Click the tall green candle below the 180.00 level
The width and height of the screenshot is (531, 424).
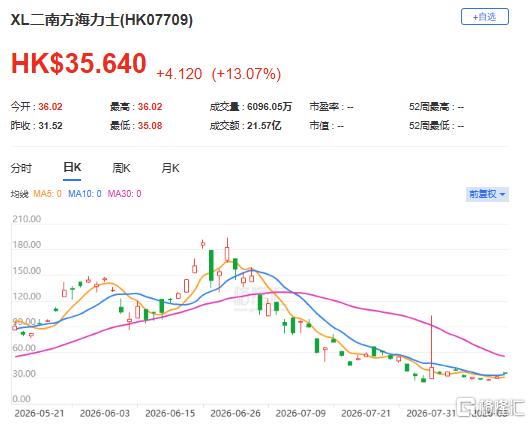point(211,268)
